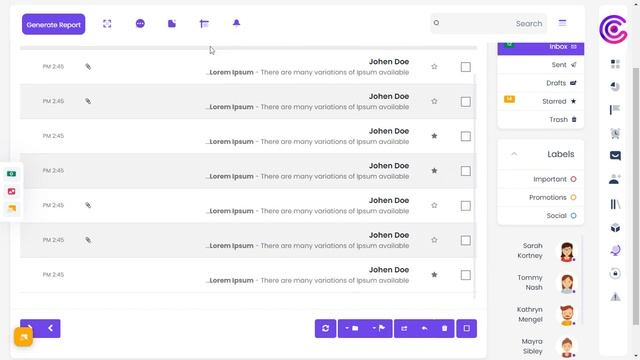Select the yellow Promotions label circle
The image size is (640, 360).
pyautogui.click(x=573, y=198)
